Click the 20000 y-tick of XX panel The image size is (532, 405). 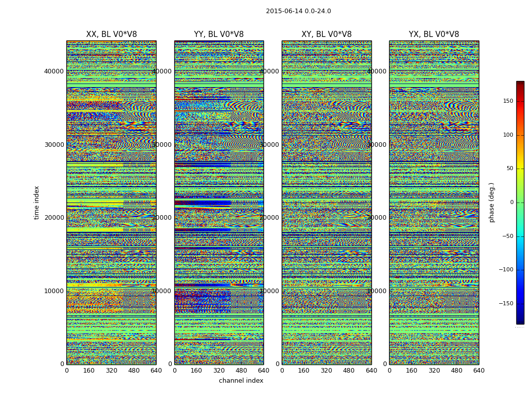point(54,218)
